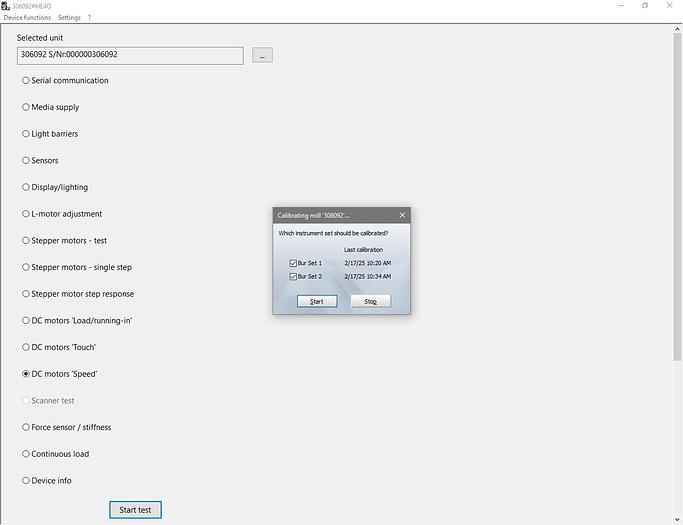Choose the Media supply test option
683x525 pixels.
point(27,107)
